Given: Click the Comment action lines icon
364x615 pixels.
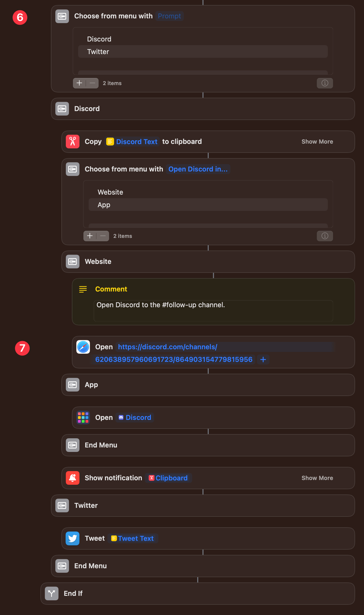Looking at the screenshot, I should 83,289.
